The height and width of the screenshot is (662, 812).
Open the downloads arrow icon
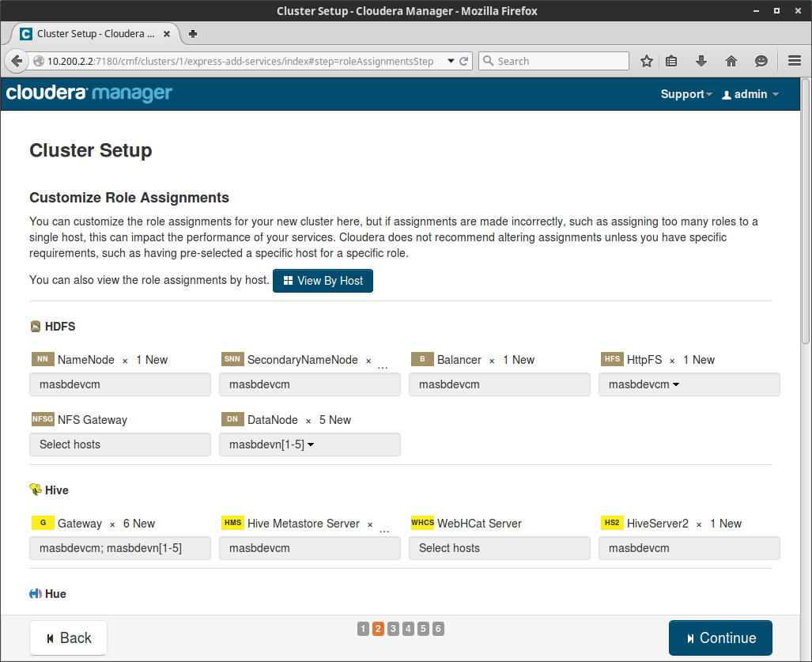tap(701, 61)
